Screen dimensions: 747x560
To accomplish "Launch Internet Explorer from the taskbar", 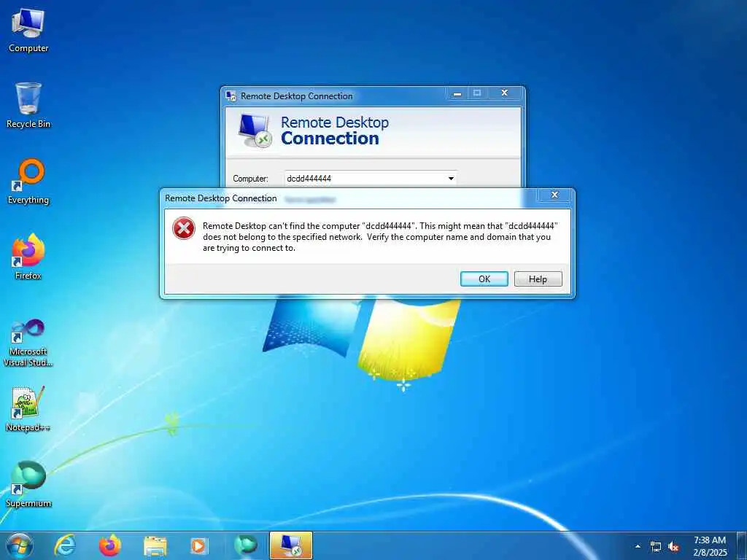I will pos(65,545).
